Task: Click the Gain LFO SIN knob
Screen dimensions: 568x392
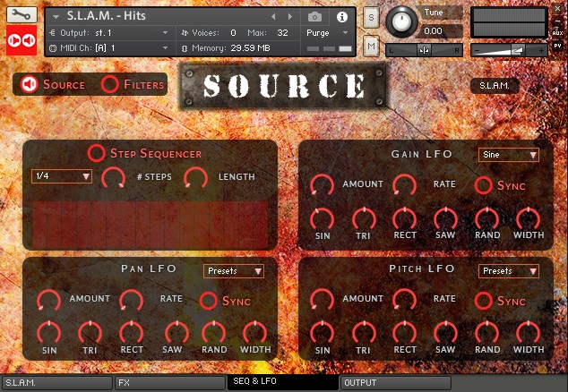Action: pos(322,219)
